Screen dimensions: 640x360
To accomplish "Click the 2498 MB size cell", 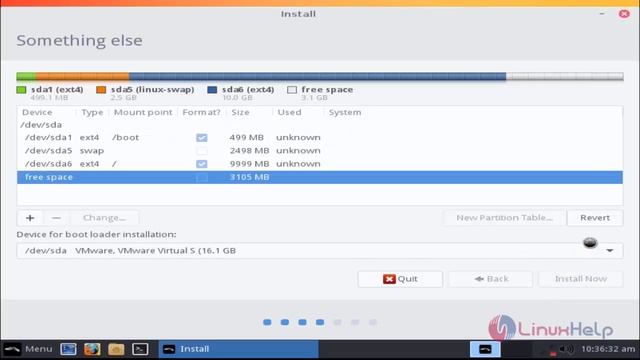I will coord(249,151).
